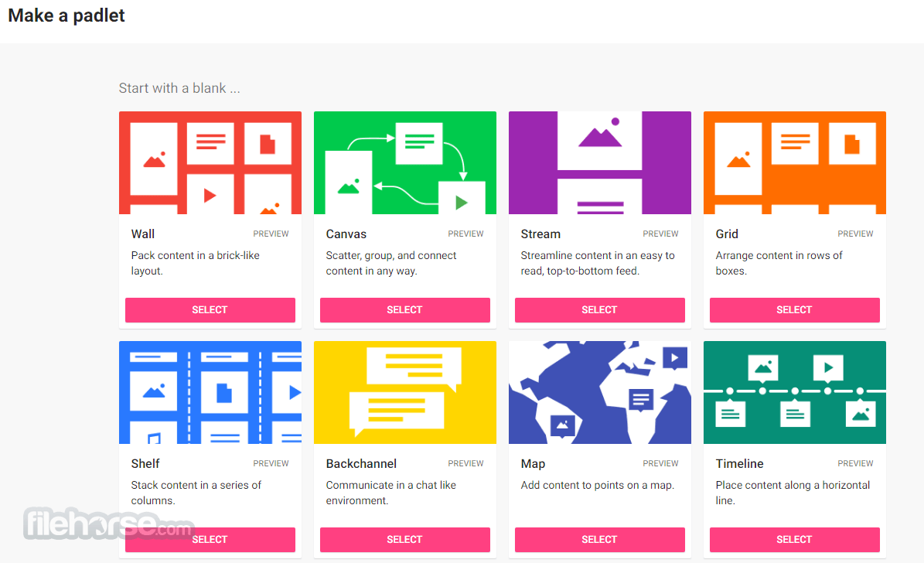
Task: Click the Wall layout thumbnail image
Action: pyautogui.click(x=210, y=162)
